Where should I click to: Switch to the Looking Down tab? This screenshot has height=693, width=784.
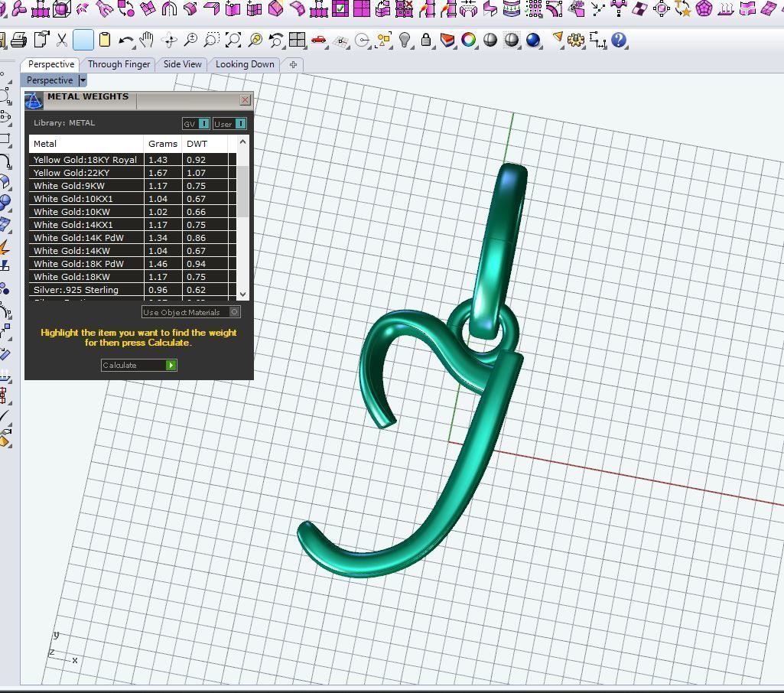[x=245, y=64]
